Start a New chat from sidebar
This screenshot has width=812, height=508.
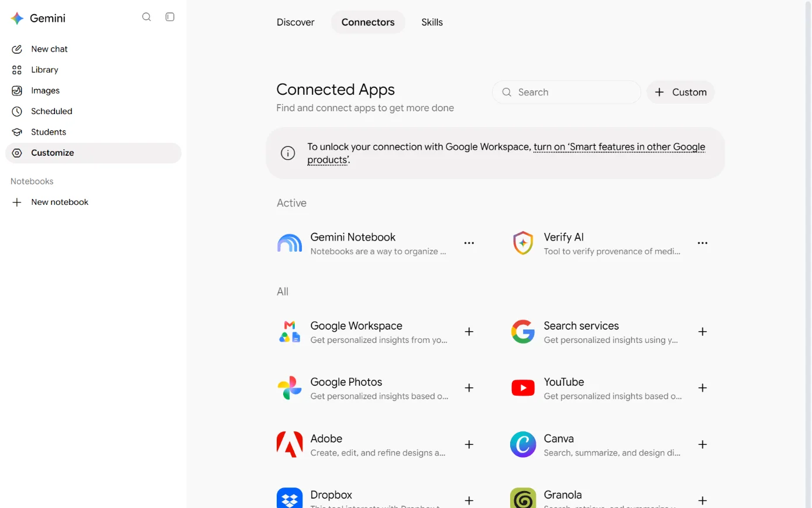click(94, 49)
